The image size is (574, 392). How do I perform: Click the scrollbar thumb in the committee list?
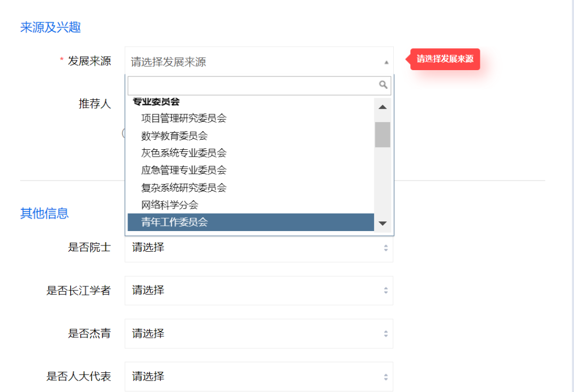pos(382,134)
